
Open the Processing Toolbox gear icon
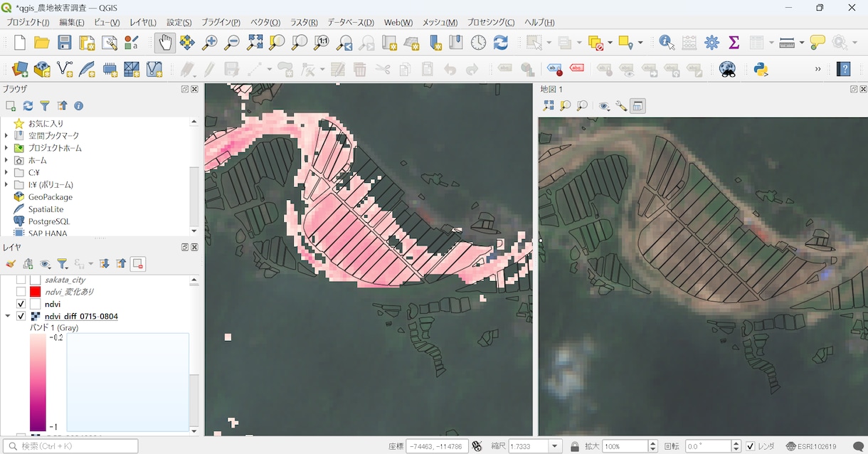(711, 43)
